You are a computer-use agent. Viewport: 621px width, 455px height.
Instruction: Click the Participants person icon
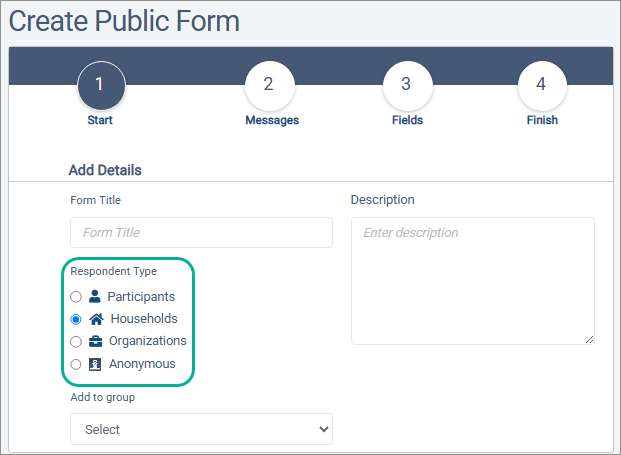coord(95,296)
